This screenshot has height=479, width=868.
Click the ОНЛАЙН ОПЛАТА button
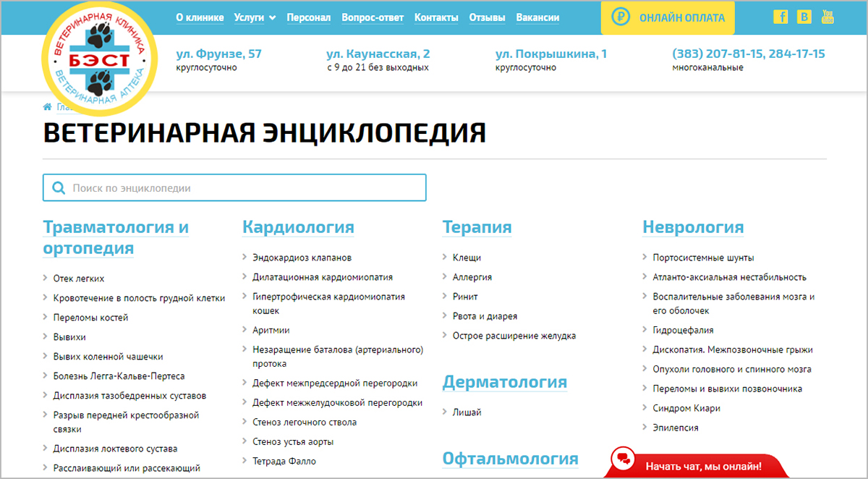click(x=668, y=17)
